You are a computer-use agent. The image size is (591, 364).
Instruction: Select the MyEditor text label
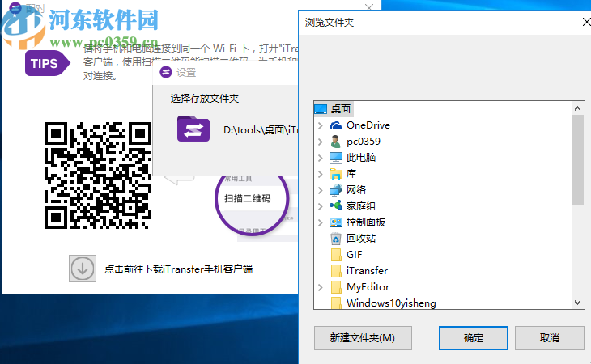pyautogui.click(x=368, y=287)
